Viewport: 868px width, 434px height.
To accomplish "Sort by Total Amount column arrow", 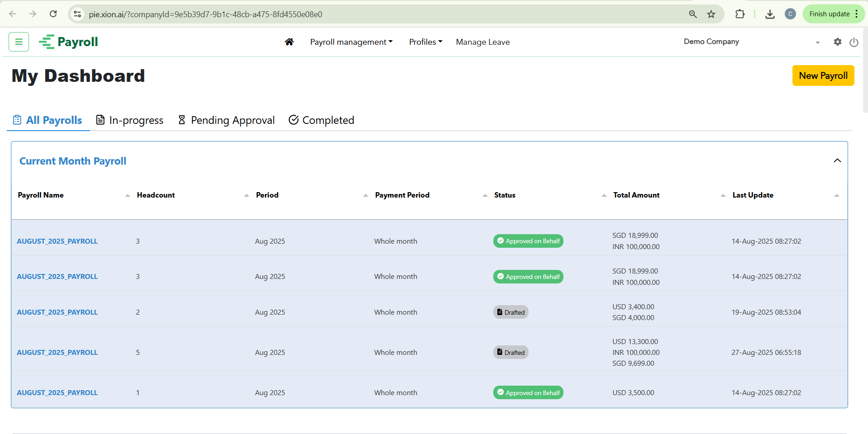I will (723, 195).
